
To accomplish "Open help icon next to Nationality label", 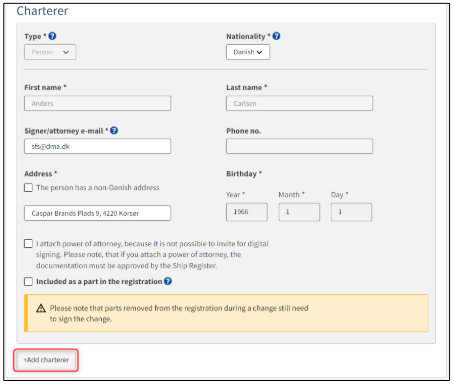I will (x=276, y=36).
